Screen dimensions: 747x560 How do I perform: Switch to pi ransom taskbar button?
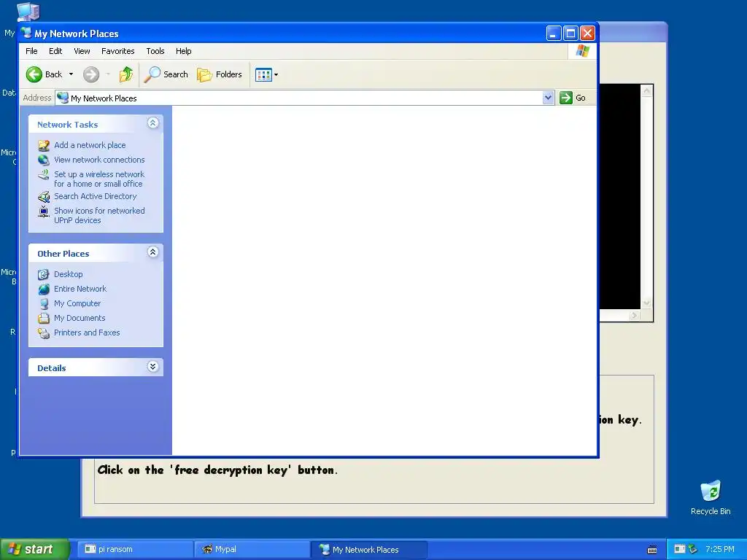coord(135,550)
